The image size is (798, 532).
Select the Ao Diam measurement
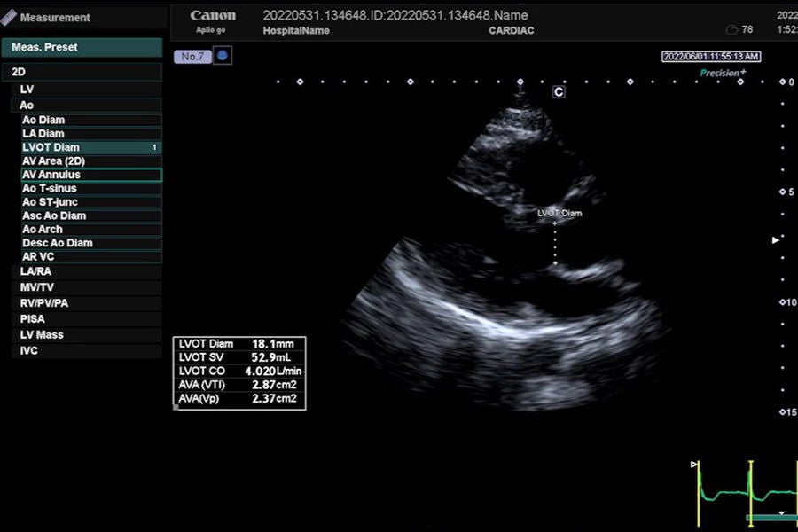coord(91,121)
